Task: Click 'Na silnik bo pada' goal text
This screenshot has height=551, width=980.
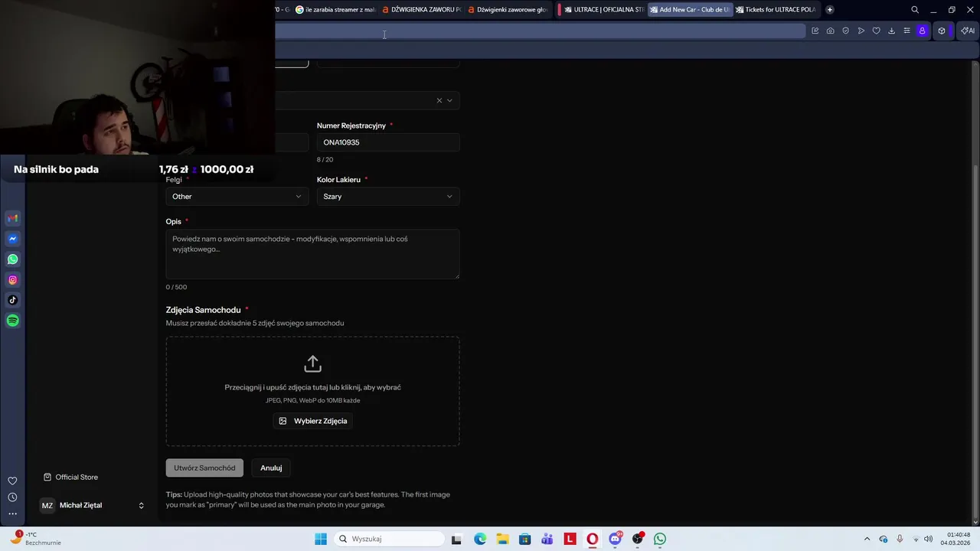Action: [x=56, y=169]
